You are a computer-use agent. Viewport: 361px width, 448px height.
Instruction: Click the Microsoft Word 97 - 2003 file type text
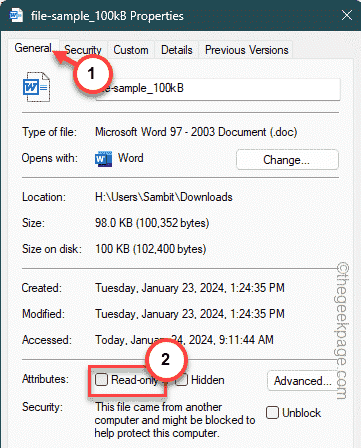(x=196, y=132)
